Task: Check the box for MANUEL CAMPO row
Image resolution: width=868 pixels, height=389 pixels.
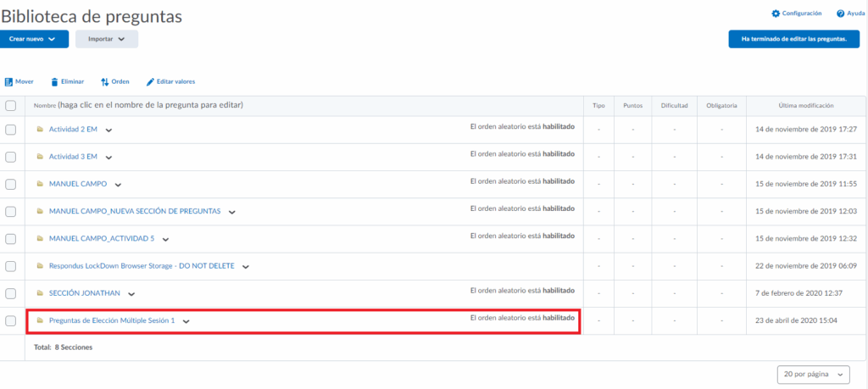Action: click(11, 184)
